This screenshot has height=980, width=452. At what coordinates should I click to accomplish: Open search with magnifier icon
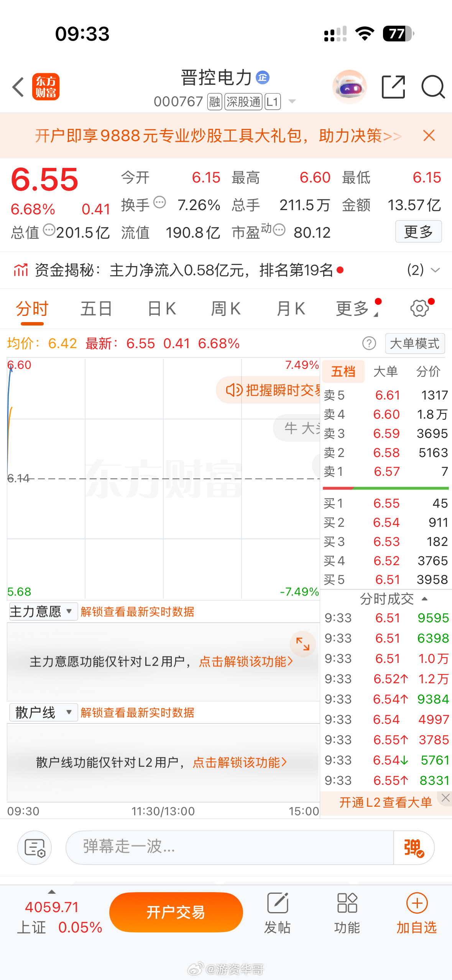[433, 87]
